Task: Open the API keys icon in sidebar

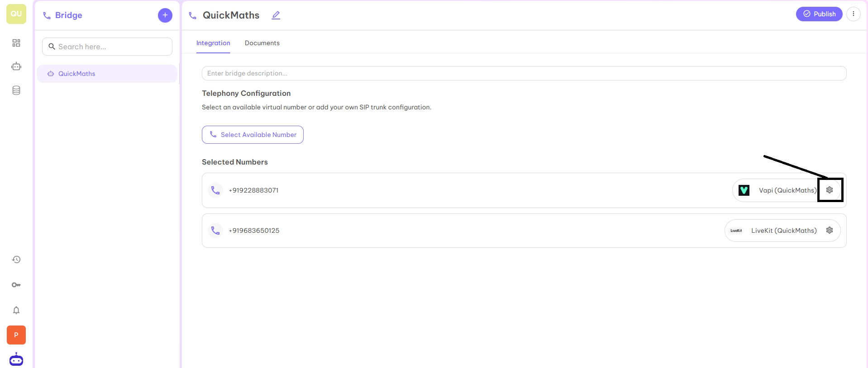Action: tap(16, 285)
